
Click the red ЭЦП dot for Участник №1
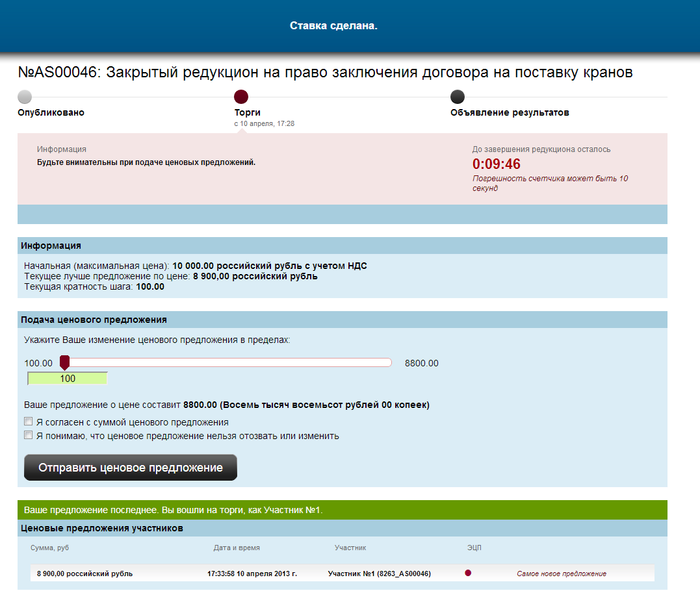pyautogui.click(x=468, y=573)
